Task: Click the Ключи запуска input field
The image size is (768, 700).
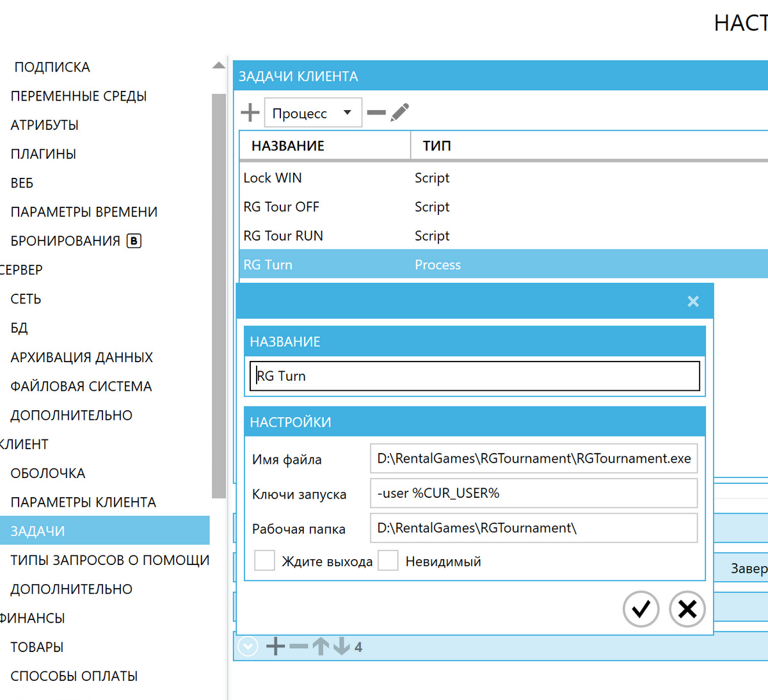Action: (x=533, y=493)
